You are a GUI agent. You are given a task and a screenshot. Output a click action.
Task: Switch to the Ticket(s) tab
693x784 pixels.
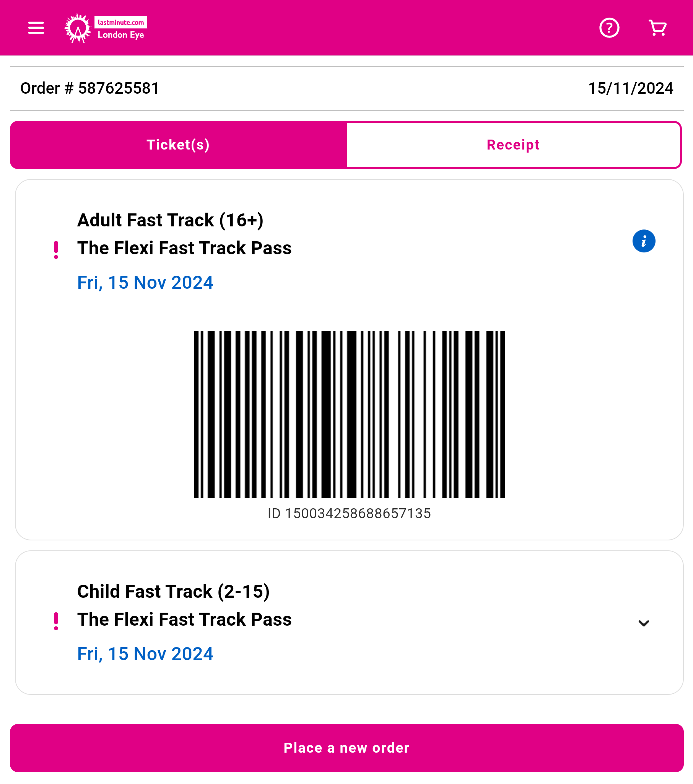coord(178,145)
